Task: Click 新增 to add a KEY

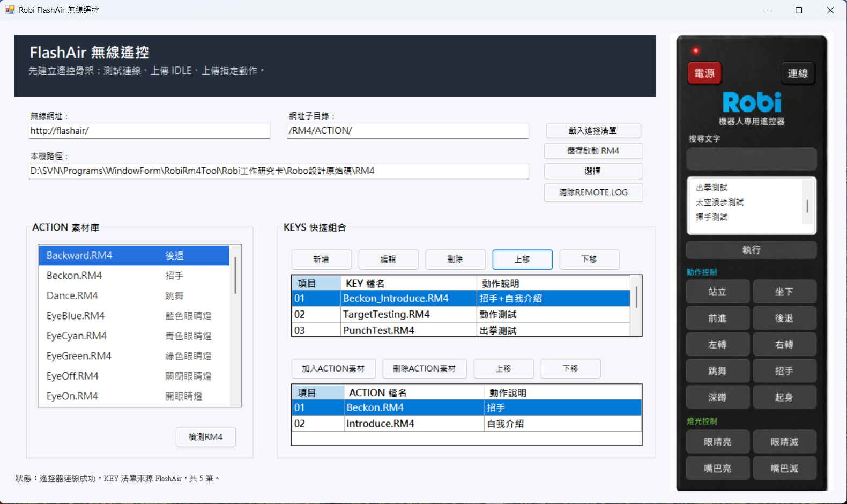Action: coord(321,260)
